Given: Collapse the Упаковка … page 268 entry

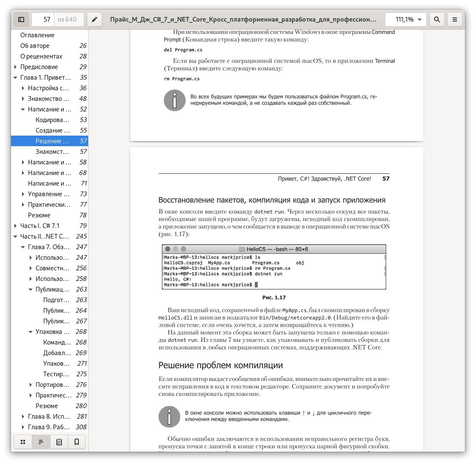Looking at the screenshot, I should (31, 332).
